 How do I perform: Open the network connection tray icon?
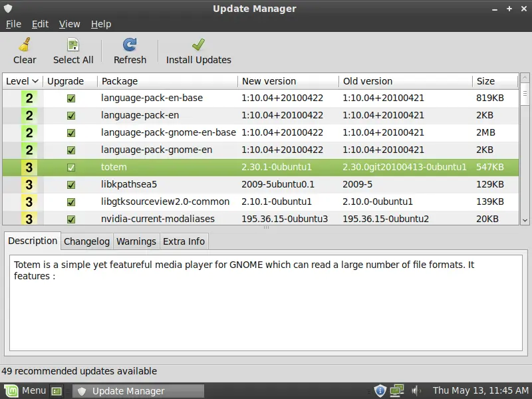coord(397,390)
